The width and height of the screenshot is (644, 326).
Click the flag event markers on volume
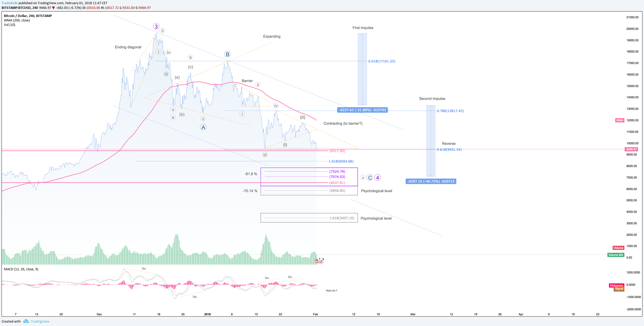tap(319, 260)
